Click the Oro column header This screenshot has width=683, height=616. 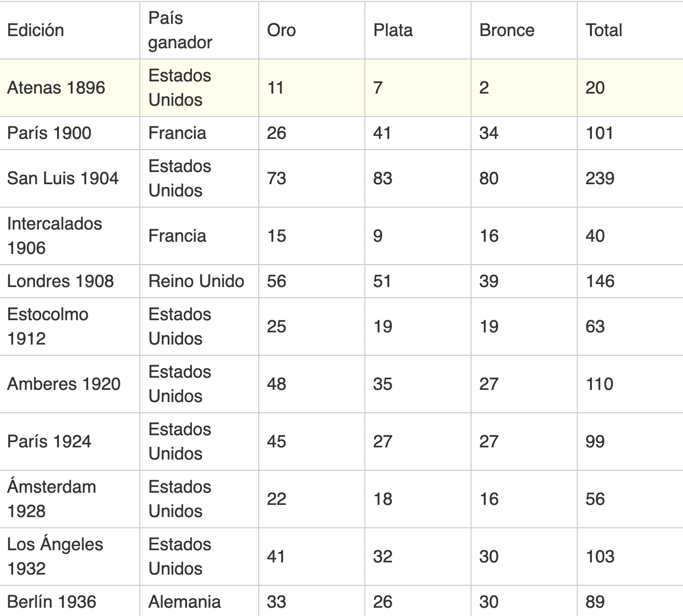click(312, 30)
